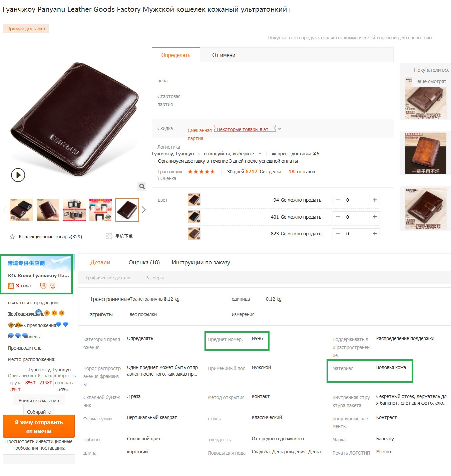Decrease quantity for the 401-stock color
451x476 pixels.
point(338,217)
